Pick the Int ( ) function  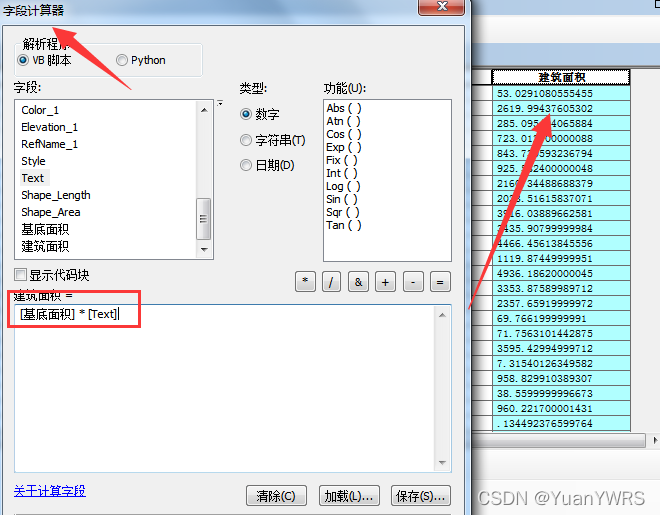pos(341,173)
